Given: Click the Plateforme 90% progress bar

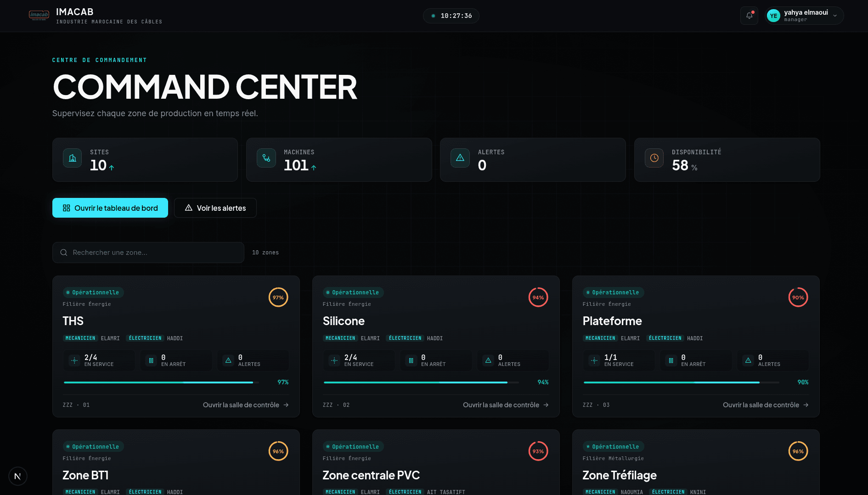Looking at the screenshot, I should point(681,382).
